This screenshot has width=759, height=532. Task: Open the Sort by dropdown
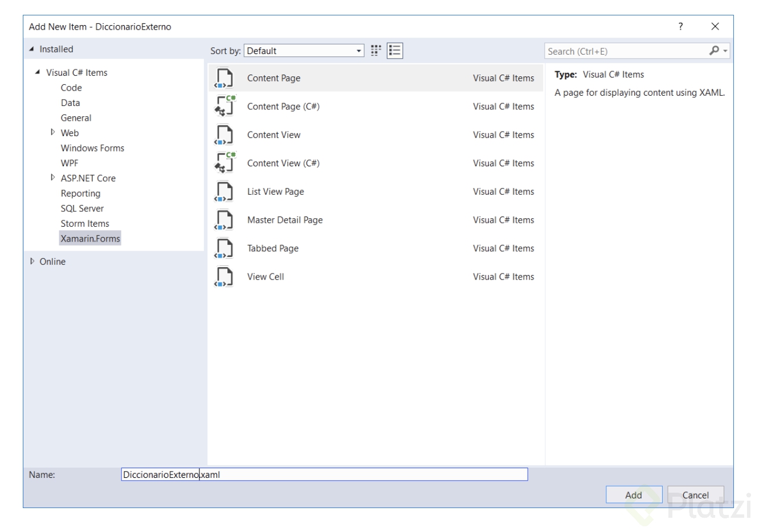click(x=304, y=51)
